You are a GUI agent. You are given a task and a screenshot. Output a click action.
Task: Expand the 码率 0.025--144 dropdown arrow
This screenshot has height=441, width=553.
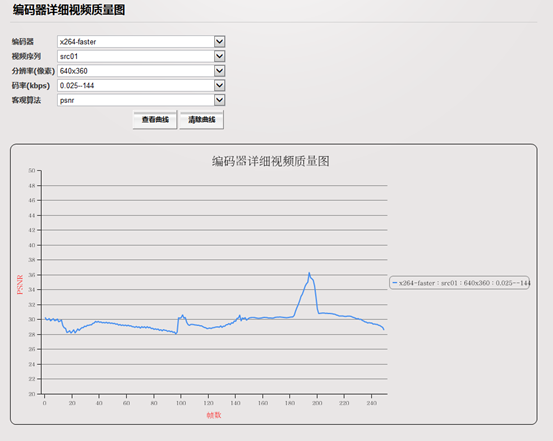coord(219,85)
